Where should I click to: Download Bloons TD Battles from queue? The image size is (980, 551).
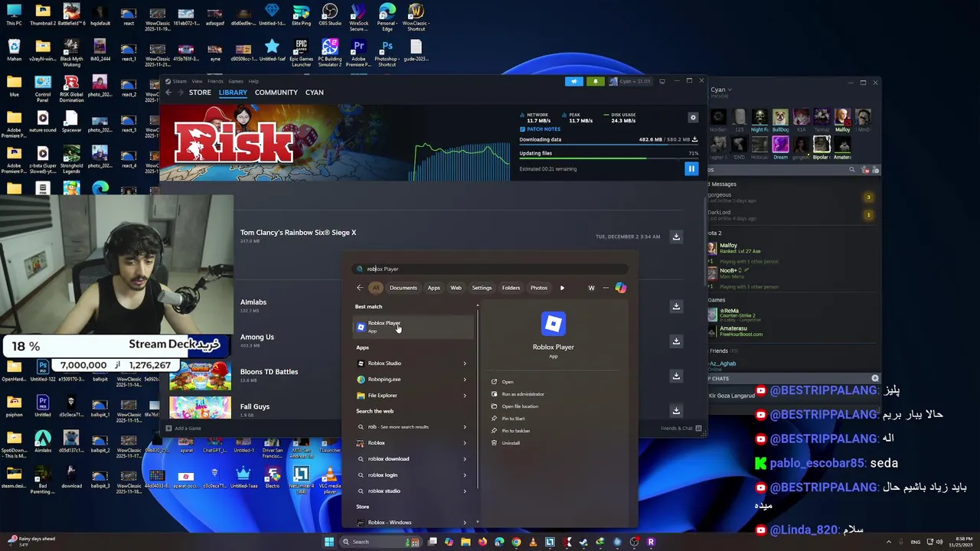click(676, 376)
